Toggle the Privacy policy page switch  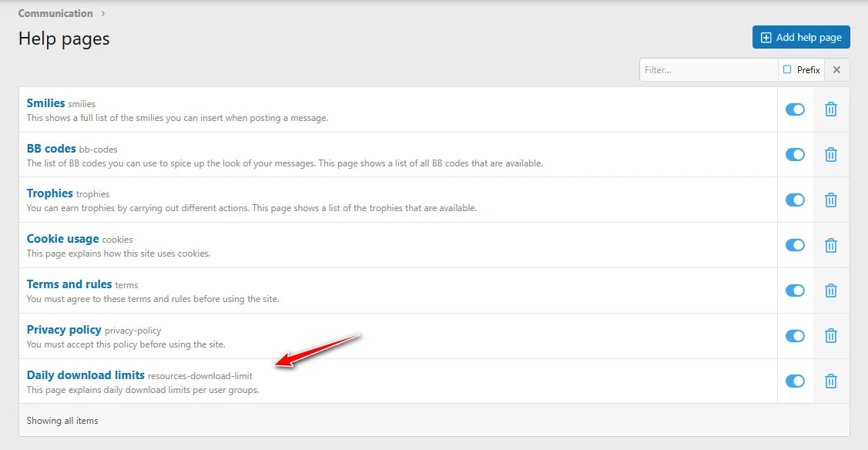795,336
